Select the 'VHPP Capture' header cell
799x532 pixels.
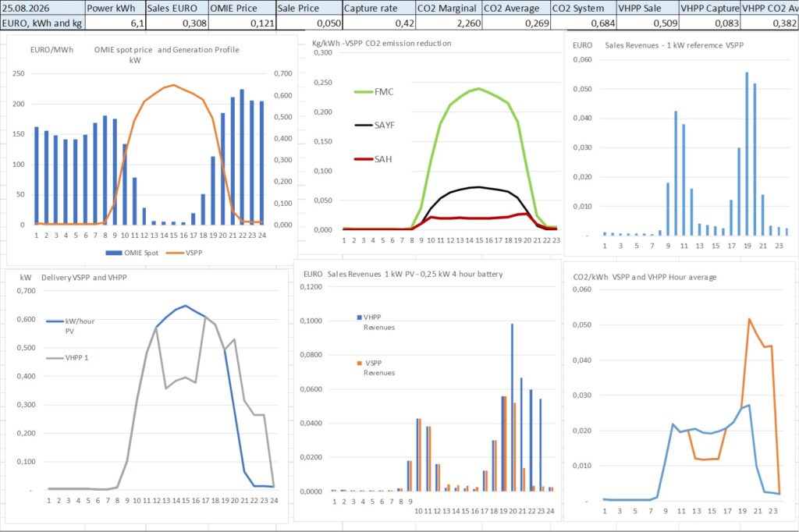(x=710, y=8)
